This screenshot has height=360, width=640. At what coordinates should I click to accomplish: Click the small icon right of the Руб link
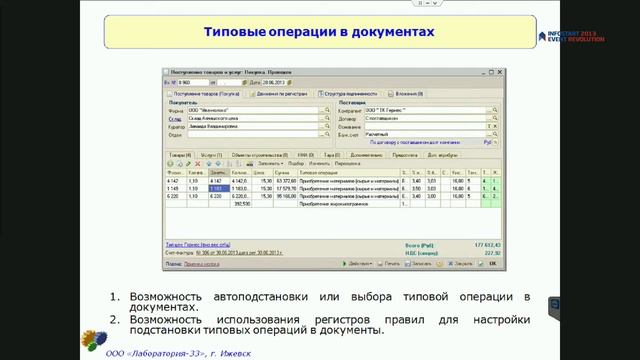coord(496,142)
